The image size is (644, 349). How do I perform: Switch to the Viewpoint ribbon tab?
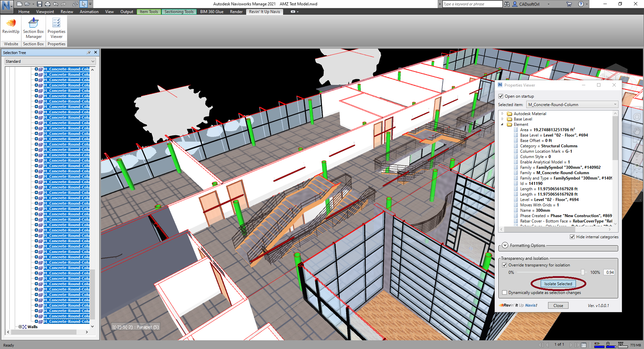[x=45, y=12]
